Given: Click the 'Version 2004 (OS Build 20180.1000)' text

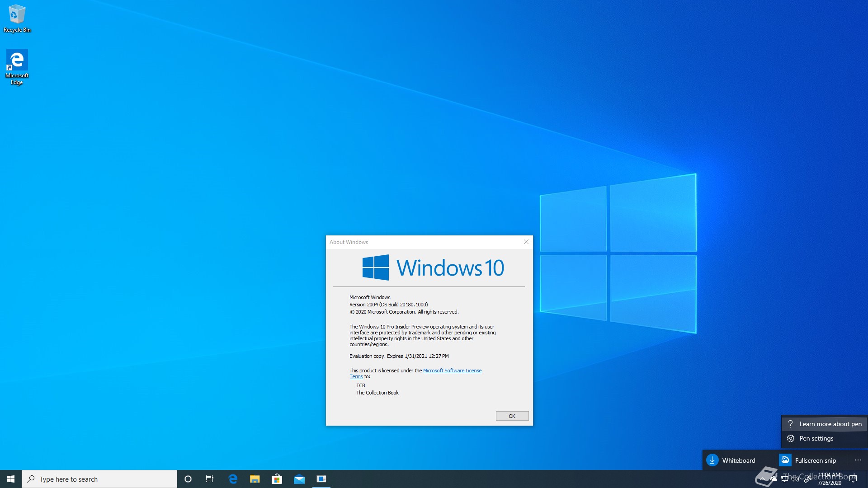Looking at the screenshot, I should [x=388, y=305].
